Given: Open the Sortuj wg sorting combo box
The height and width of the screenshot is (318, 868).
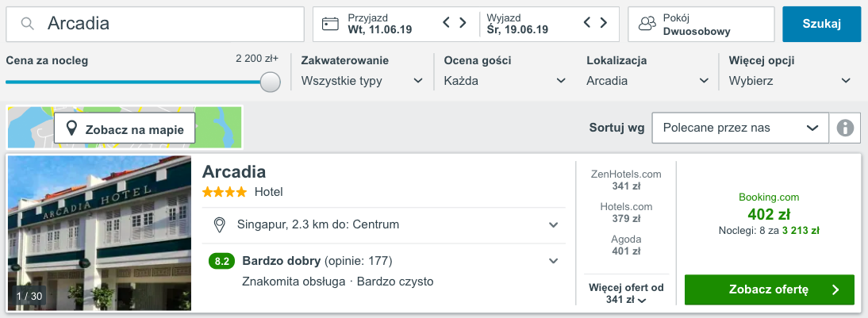Looking at the screenshot, I should coord(741,128).
